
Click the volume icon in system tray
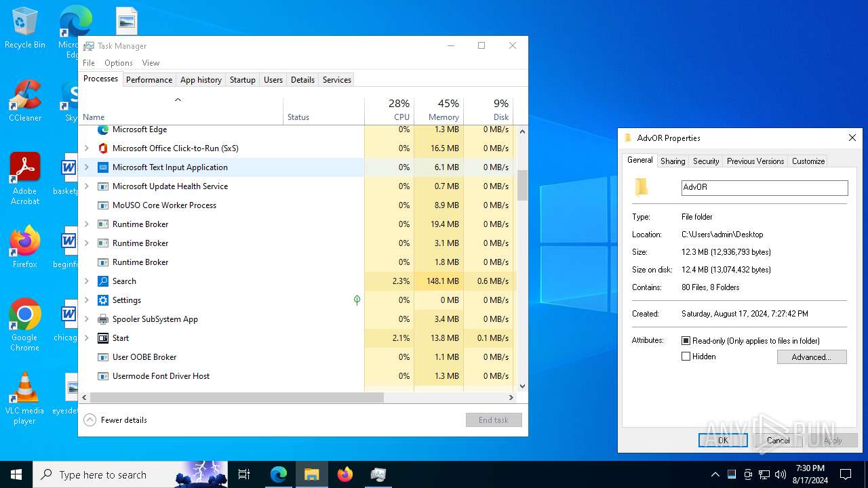[x=781, y=474]
